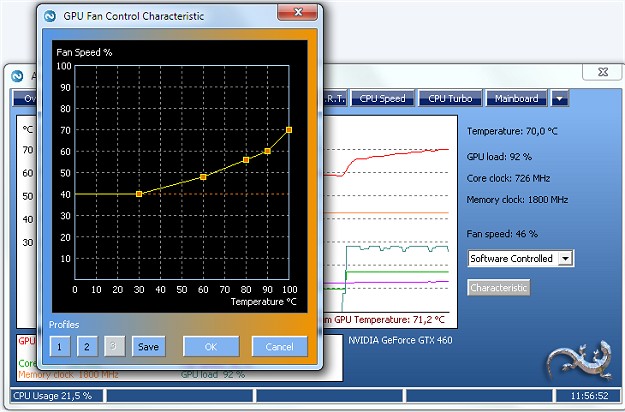Viewport: 625px width, 412px height.
Task: Select disabled fan profile 3
Action: click(x=114, y=346)
